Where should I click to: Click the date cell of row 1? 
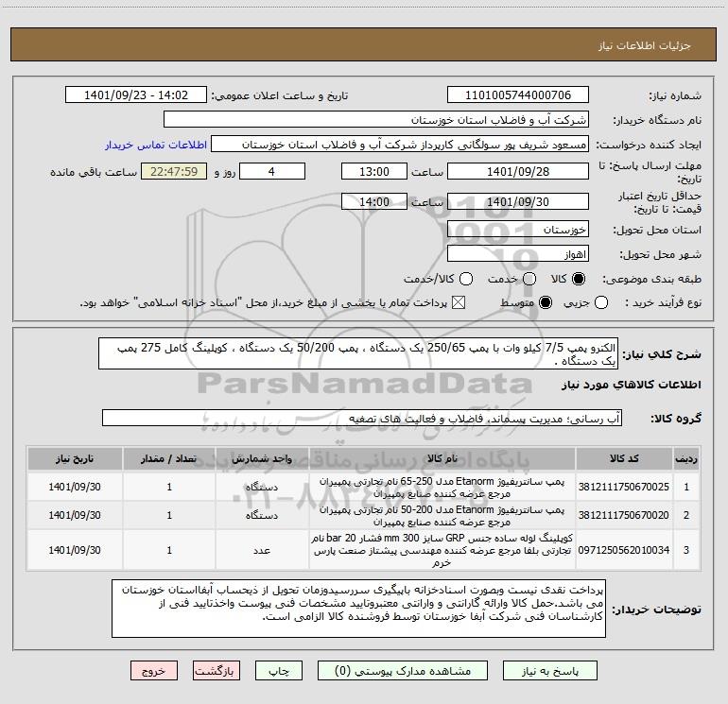[x=75, y=487]
